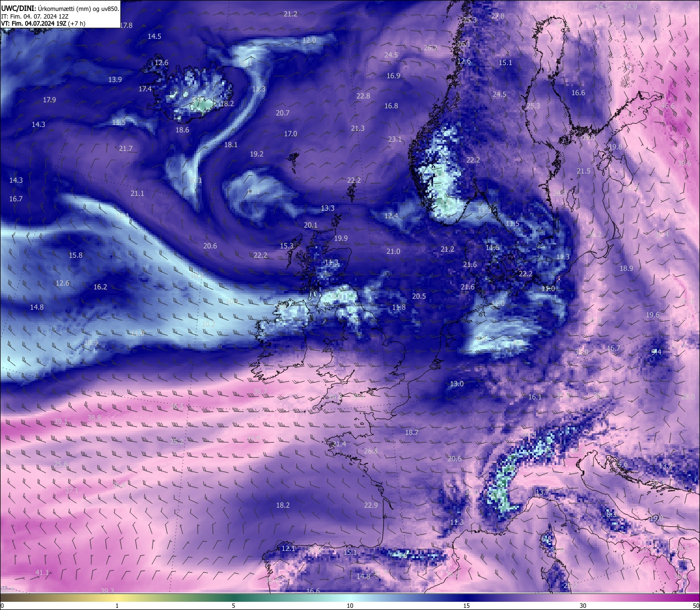This screenshot has width=700, height=610.
Task: Click the map value 16.2
Action: pos(100,287)
